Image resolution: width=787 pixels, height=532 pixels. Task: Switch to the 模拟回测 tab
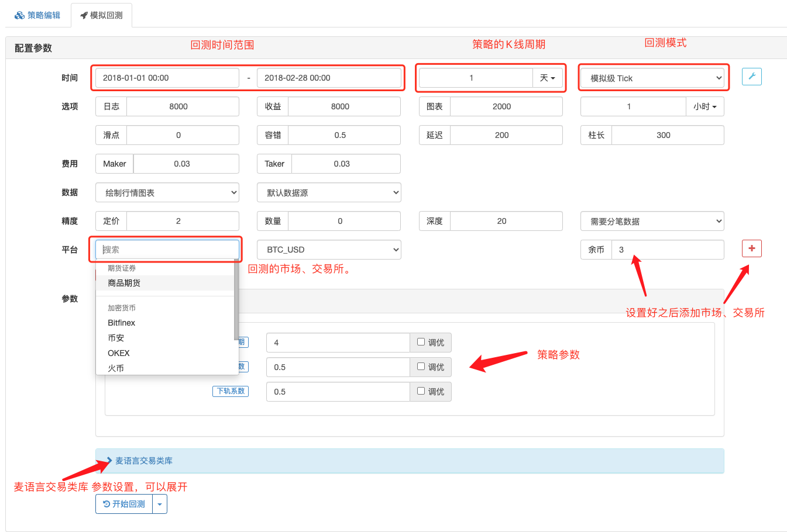tap(101, 15)
